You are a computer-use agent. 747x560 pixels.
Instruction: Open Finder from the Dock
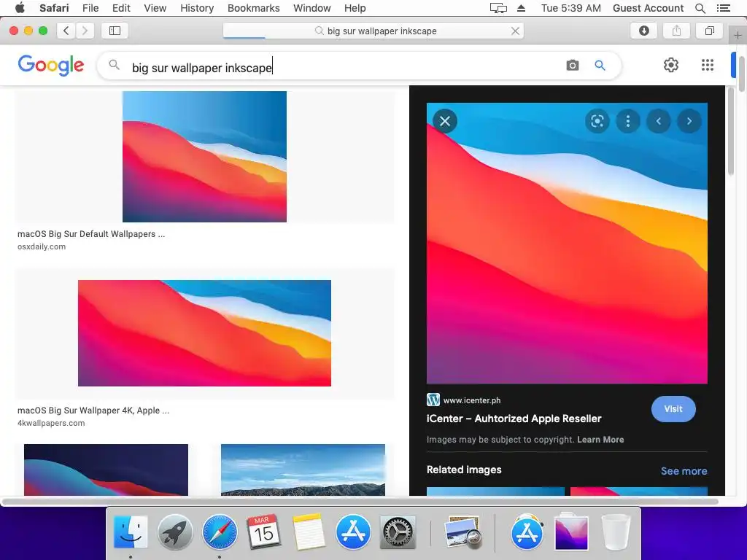click(131, 532)
